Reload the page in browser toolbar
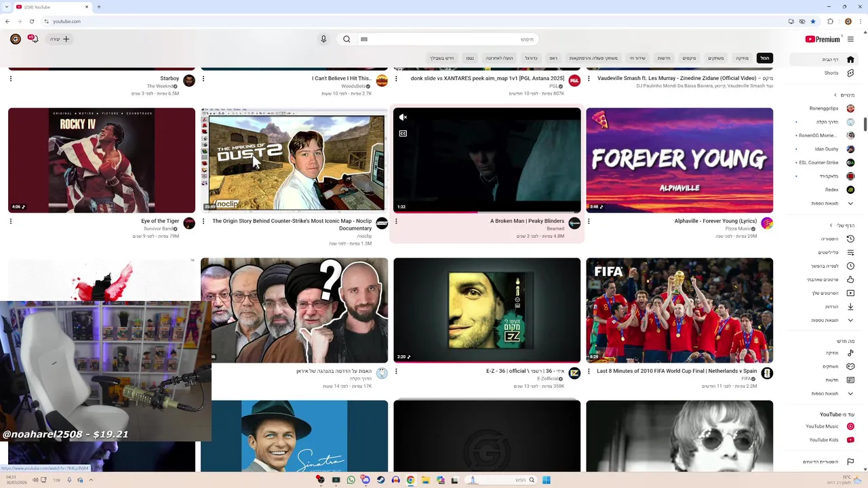The image size is (868, 488). pos(31,22)
